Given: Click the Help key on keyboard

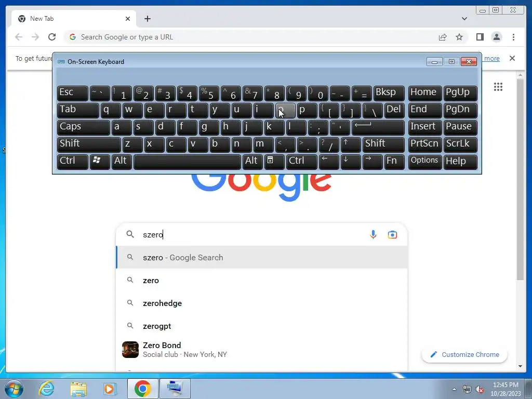Looking at the screenshot, I should 460,161.
